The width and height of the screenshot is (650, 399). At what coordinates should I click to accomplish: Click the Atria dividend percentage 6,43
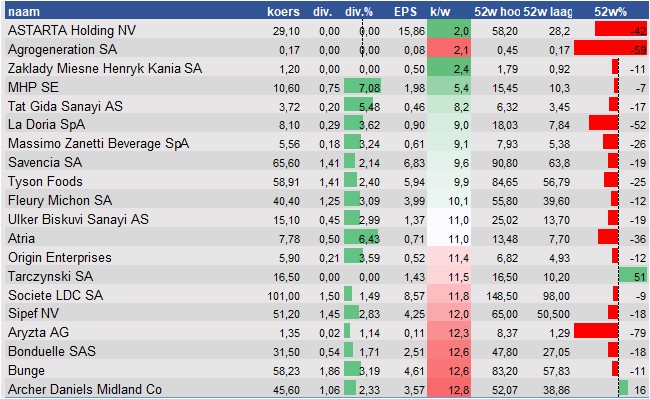point(369,239)
